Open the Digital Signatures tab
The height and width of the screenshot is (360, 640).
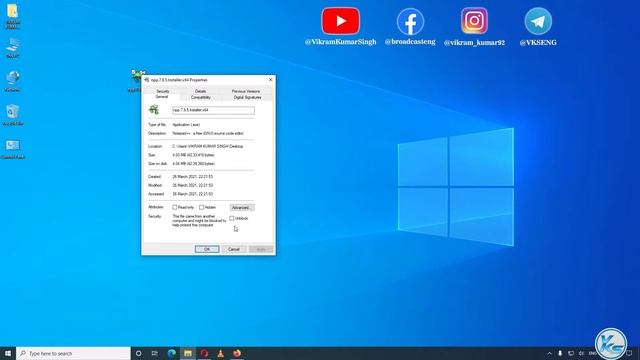[x=247, y=97]
